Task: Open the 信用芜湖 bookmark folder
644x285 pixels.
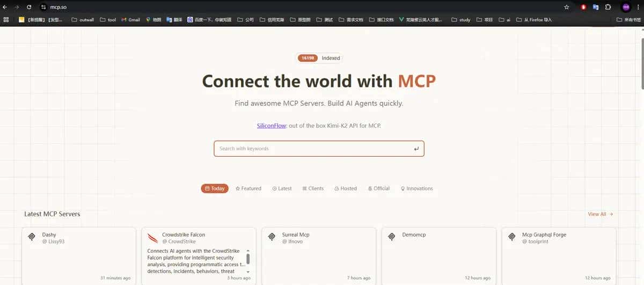Action: click(x=272, y=20)
